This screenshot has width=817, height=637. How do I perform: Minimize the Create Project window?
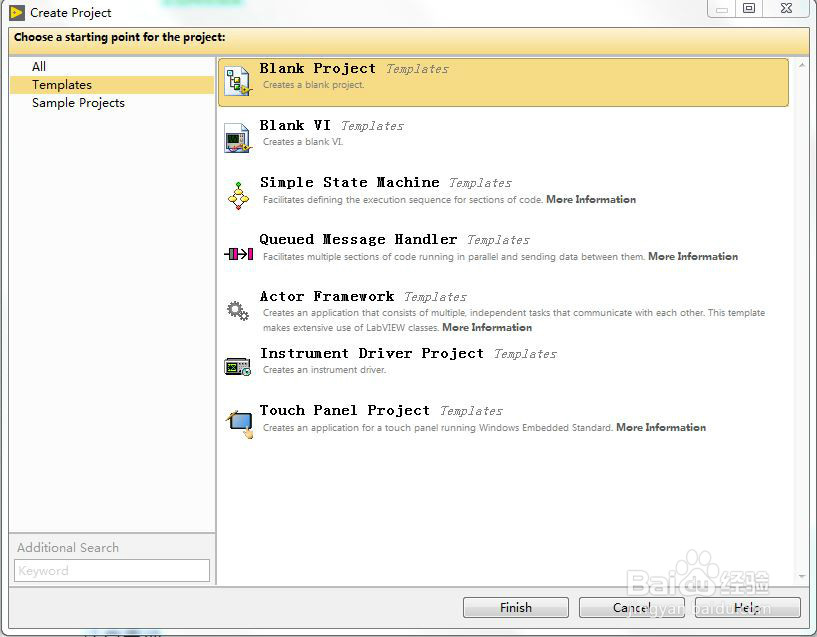click(721, 8)
